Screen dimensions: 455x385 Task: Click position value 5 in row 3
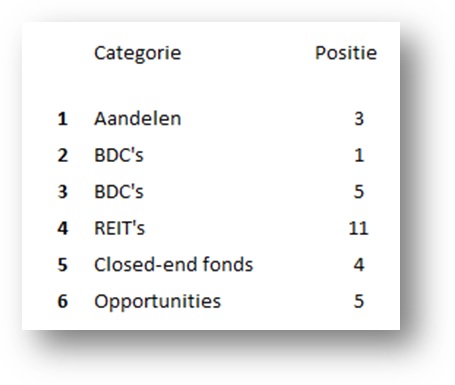[x=359, y=192]
